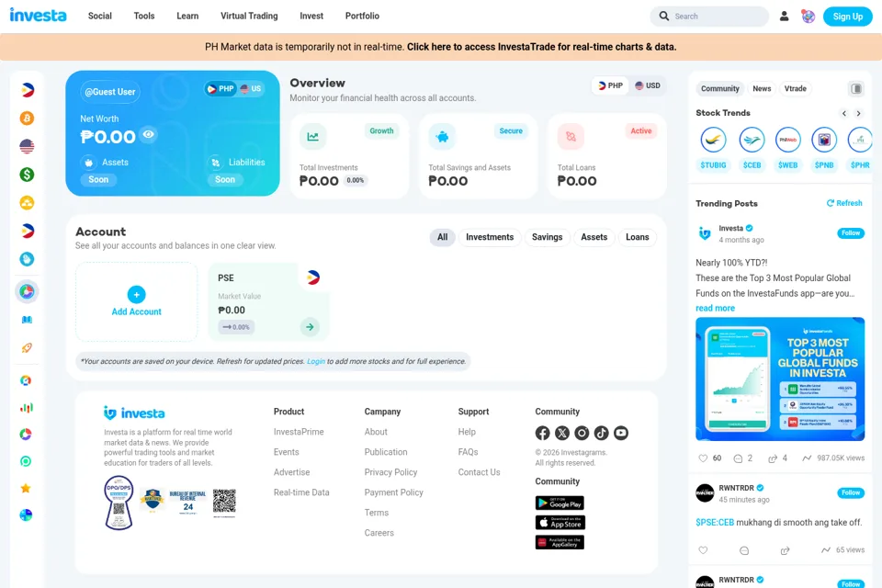The height and width of the screenshot is (588, 882).
Task: Like the Investa trending post heart icon
Action: pos(703,458)
